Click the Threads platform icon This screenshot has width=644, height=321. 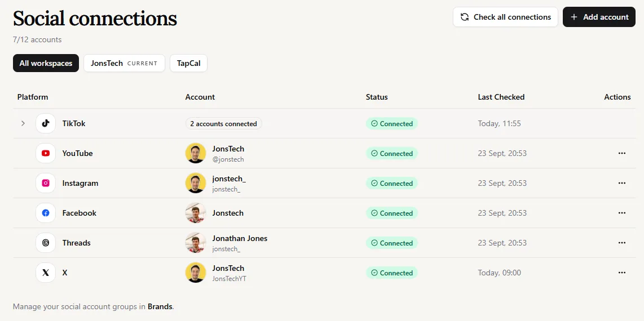pos(46,243)
